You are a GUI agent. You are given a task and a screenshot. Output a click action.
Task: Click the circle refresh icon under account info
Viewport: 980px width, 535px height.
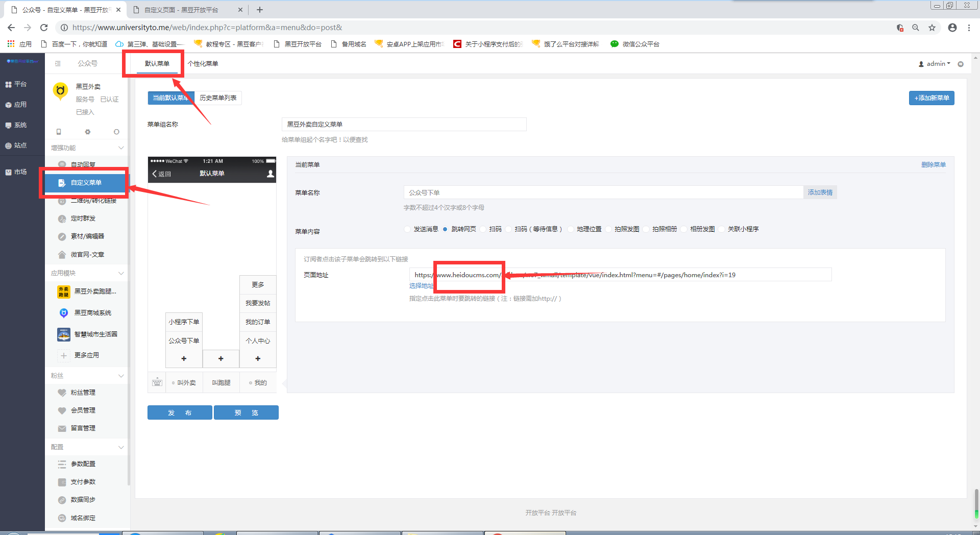coord(116,132)
